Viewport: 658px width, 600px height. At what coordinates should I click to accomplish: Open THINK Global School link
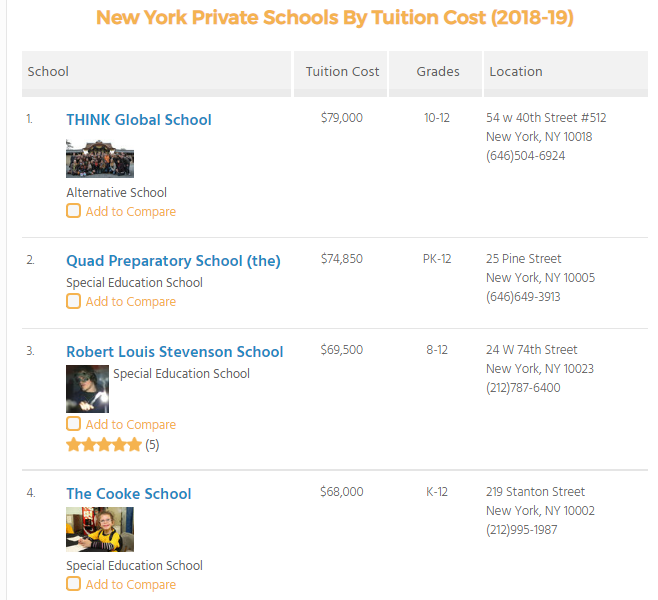pyautogui.click(x=139, y=120)
